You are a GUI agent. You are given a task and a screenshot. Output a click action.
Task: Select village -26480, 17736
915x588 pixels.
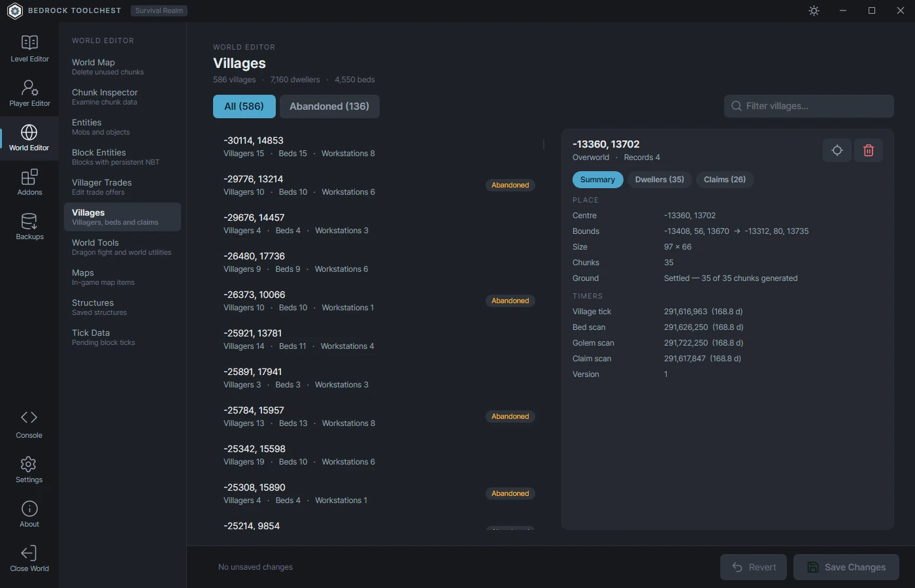coord(376,262)
